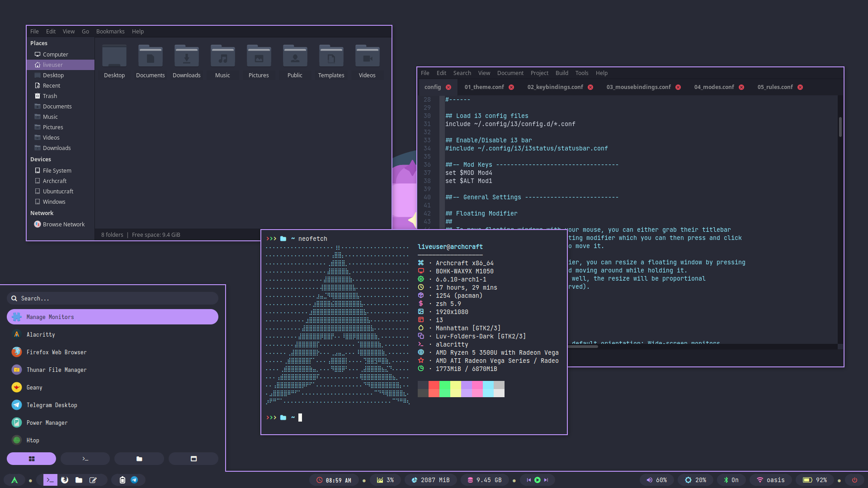Switch launcher to the terminal commands mode
Image resolution: width=868 pixels, height=488 pixels.
[85, 459]
